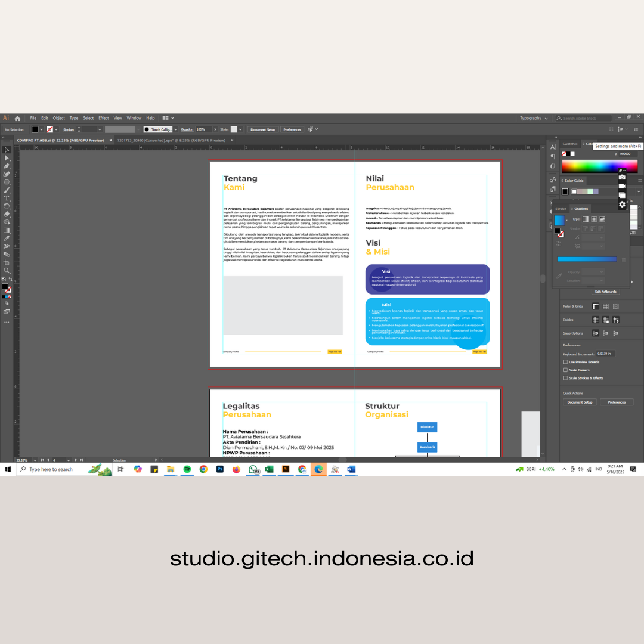Click the camera screenshot icon

coord(622,177)
